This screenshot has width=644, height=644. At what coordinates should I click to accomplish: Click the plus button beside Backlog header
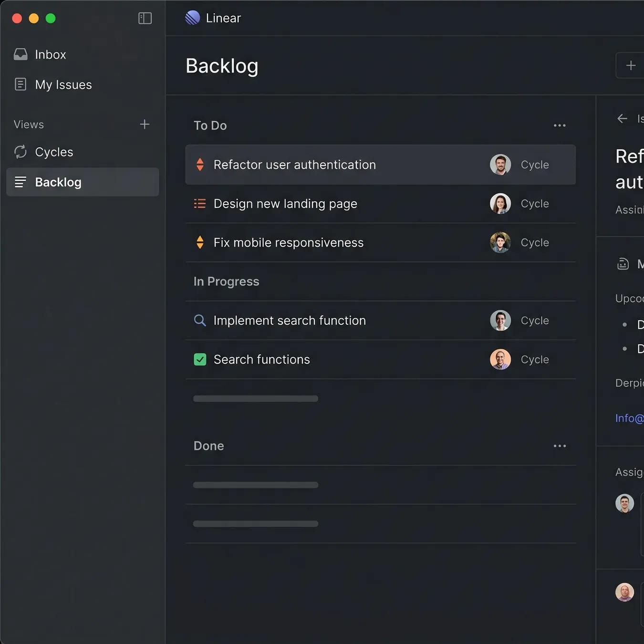pyautogui.click(x=631, y=65)
